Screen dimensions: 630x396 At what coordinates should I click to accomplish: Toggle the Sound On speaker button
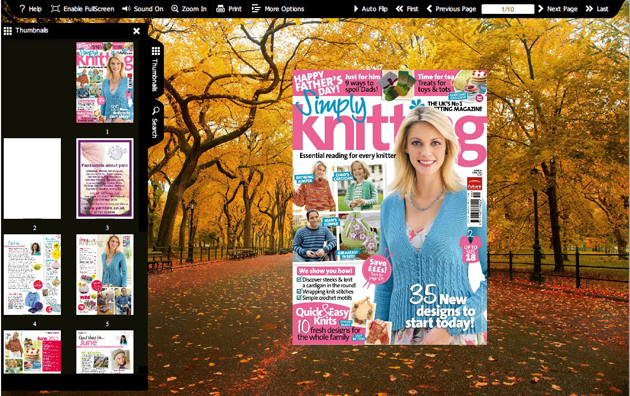(x=126, y=9)
